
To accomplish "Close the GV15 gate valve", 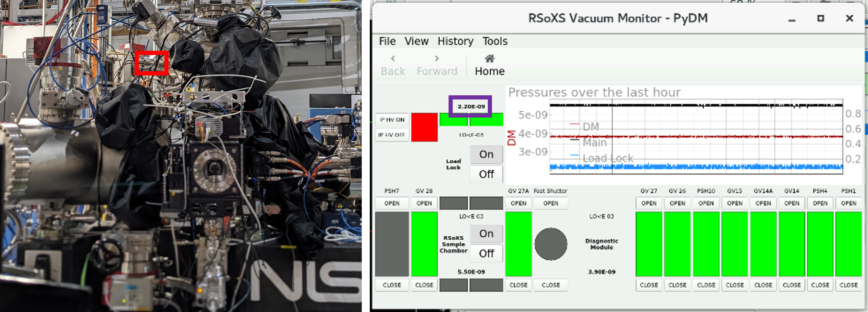I will pos(735,285).
